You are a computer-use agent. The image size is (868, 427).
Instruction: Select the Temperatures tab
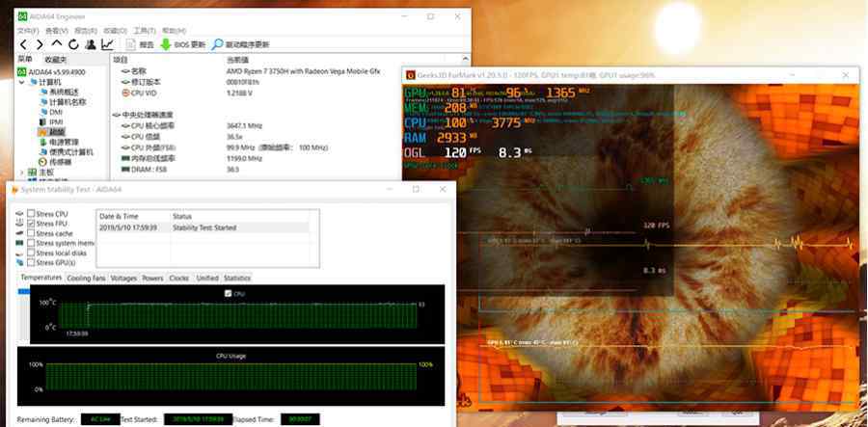point(41,278)
